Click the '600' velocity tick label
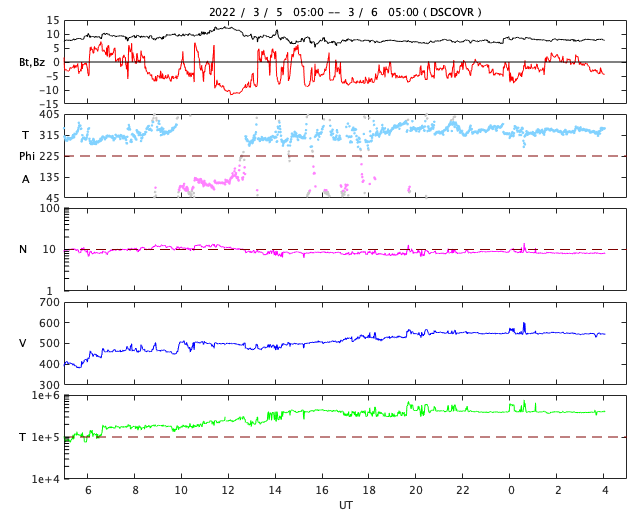The width and height of the screenshot is (640, 512). coord(50,323)
